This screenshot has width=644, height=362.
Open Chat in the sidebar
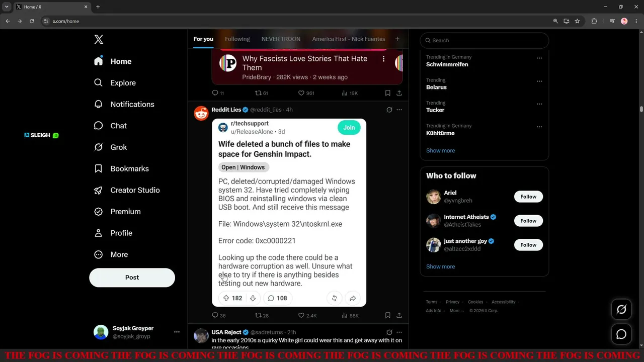click(x=111, y=126)
